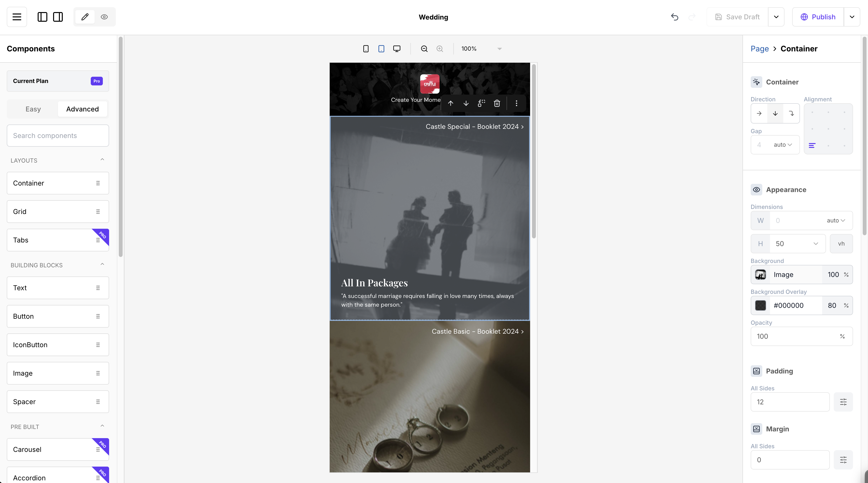Open the hamburger main menu

click(17, 17)
